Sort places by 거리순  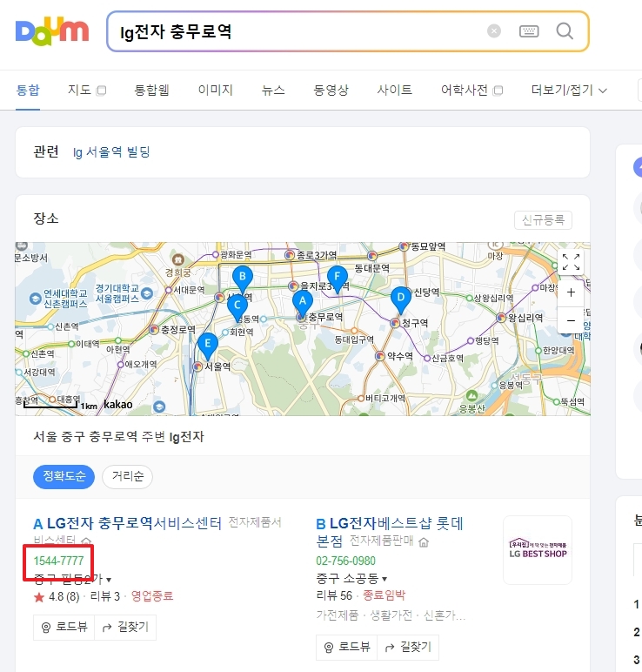click(128, 476)
